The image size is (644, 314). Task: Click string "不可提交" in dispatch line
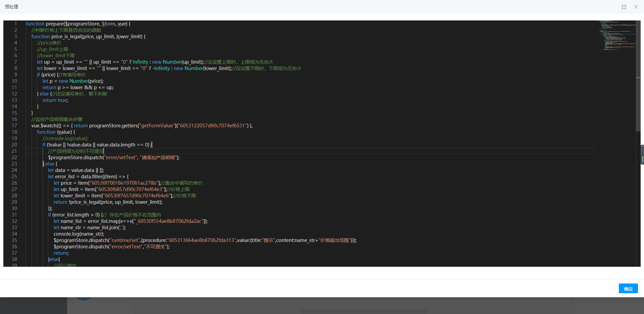pos(156,247)
